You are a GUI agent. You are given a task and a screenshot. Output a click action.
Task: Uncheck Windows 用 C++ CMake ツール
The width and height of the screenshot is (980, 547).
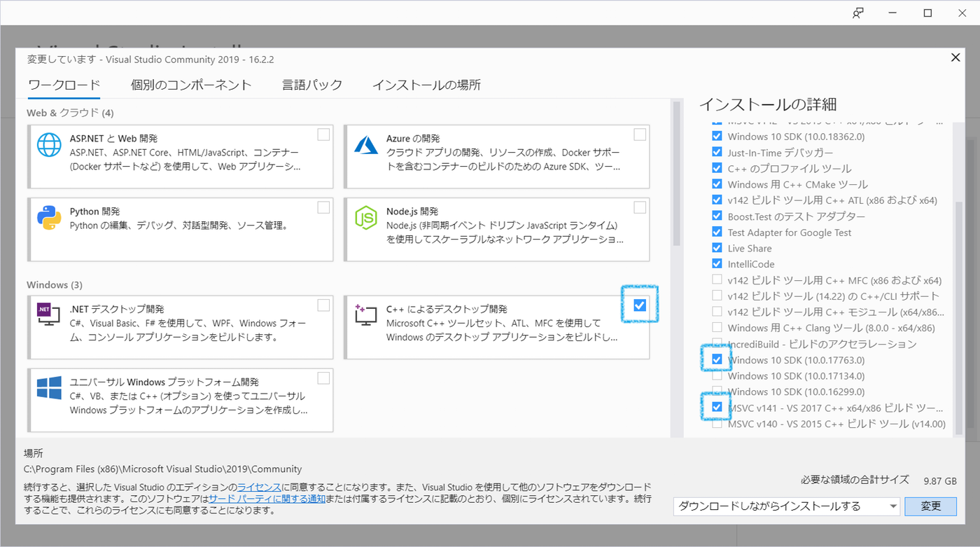(717, 184)
